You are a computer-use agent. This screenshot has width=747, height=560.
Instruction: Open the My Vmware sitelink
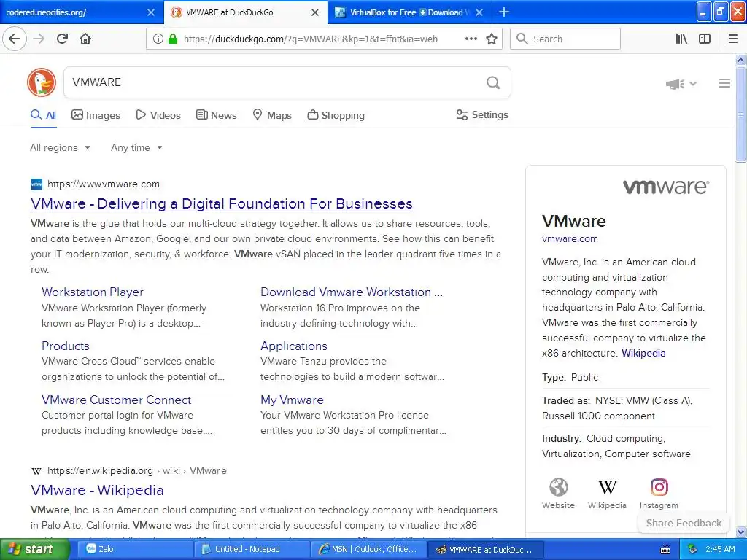point(292,400)
